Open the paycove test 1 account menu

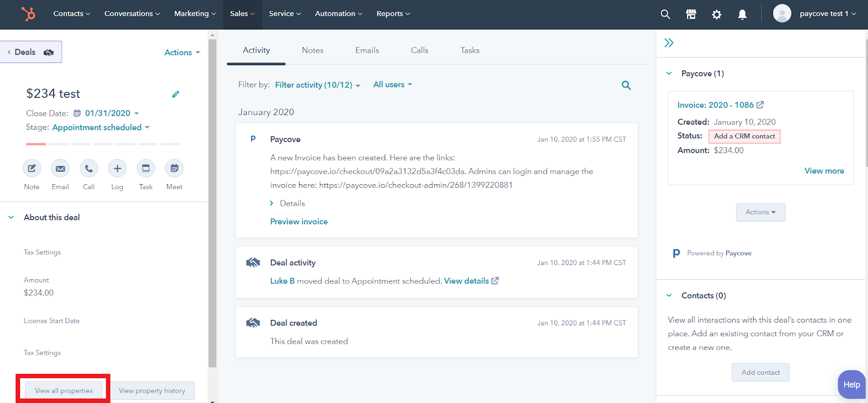click(828, 14)
